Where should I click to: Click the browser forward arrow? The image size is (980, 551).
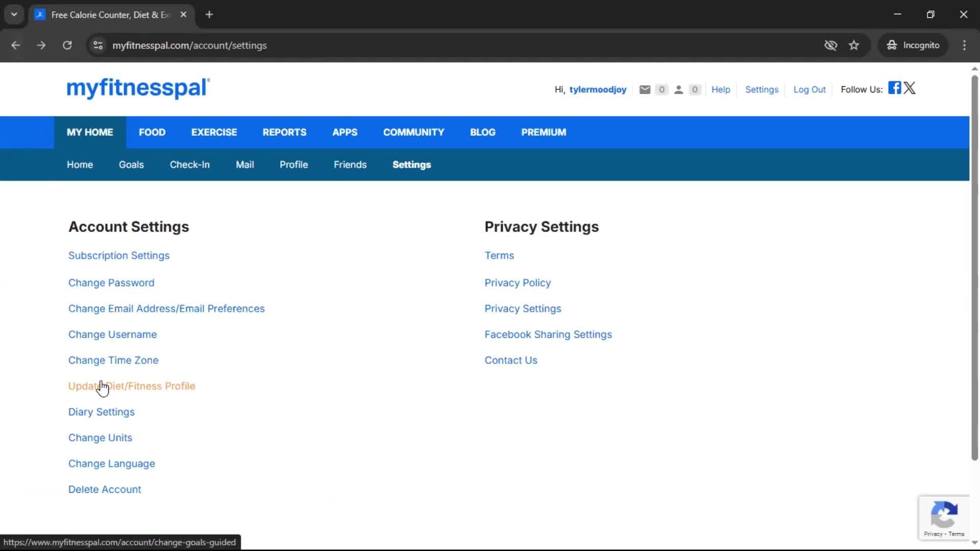[x=41, y=45]
